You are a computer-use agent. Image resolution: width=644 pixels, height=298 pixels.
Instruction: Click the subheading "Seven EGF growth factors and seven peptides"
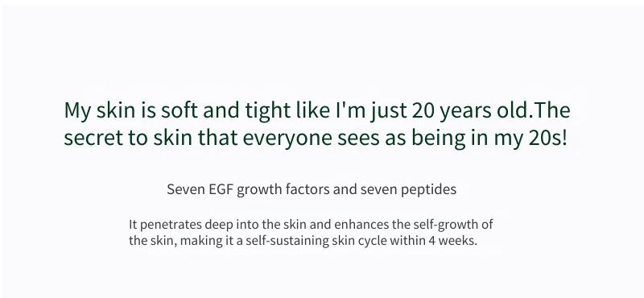click(x=312, y=190)
